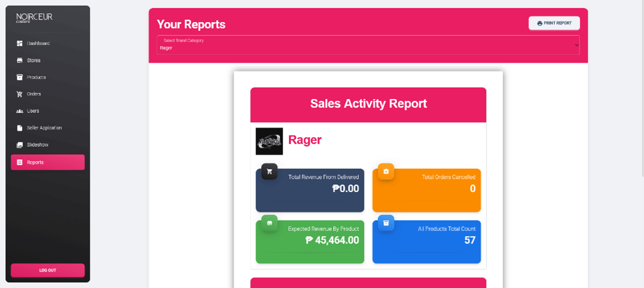Click the Users group icon
Image resolution: width=644 pixels, height=288 pixels.
coord(20,111)
